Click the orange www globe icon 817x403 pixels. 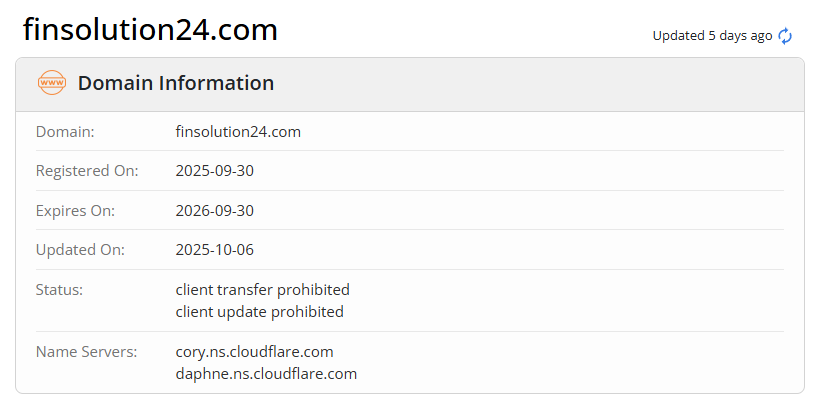click(x=51, y=83)
